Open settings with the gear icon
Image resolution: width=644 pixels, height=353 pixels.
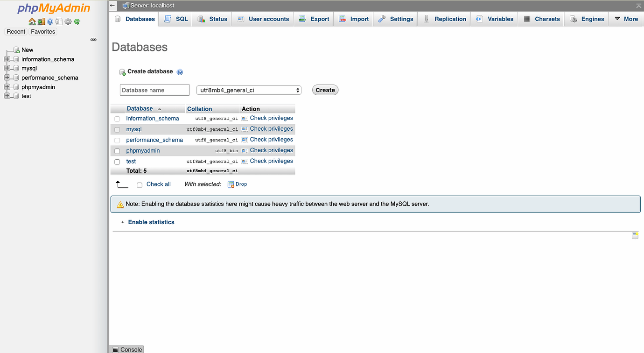(x=68, y=21)
